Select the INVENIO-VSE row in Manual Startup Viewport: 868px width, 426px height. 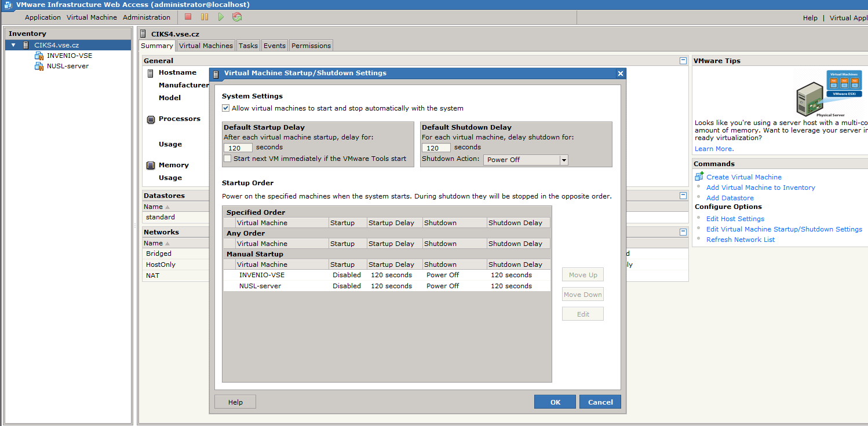tap(386, 275)
